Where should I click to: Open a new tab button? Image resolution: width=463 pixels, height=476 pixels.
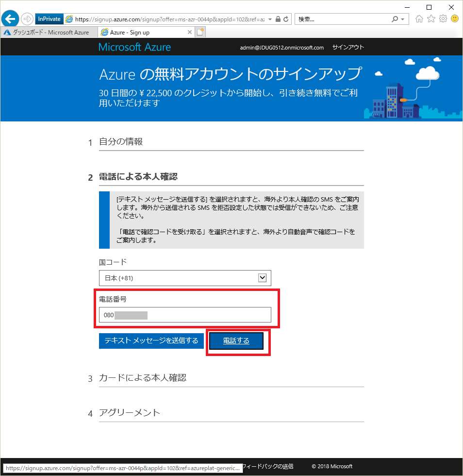coord(200,32)
